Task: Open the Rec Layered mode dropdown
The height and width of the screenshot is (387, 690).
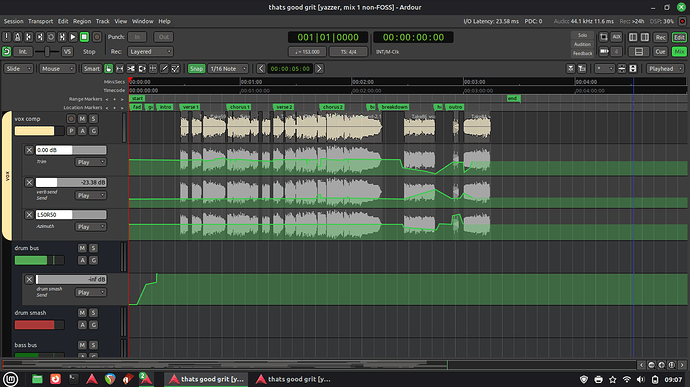Action: click(x=150, y=52)
